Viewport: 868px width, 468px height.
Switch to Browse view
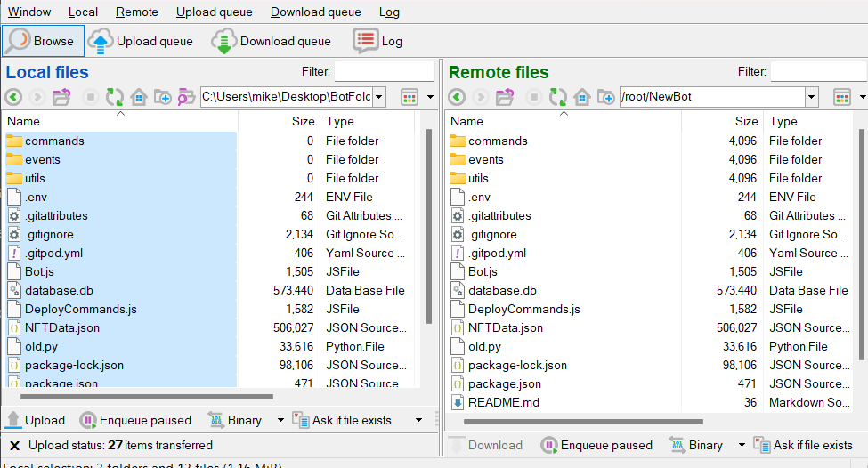tap(44, 41)
